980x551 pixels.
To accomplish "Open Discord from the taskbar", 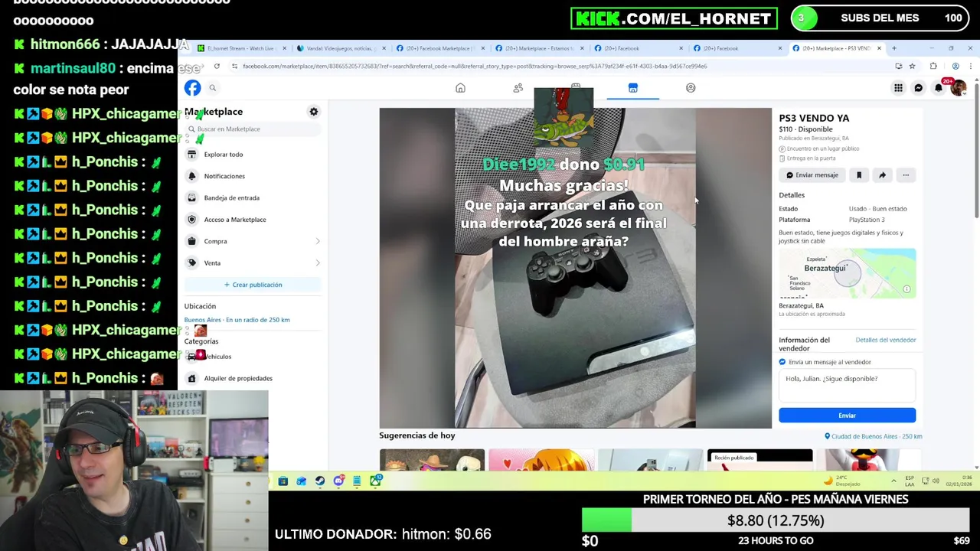I will pos(338,481).
